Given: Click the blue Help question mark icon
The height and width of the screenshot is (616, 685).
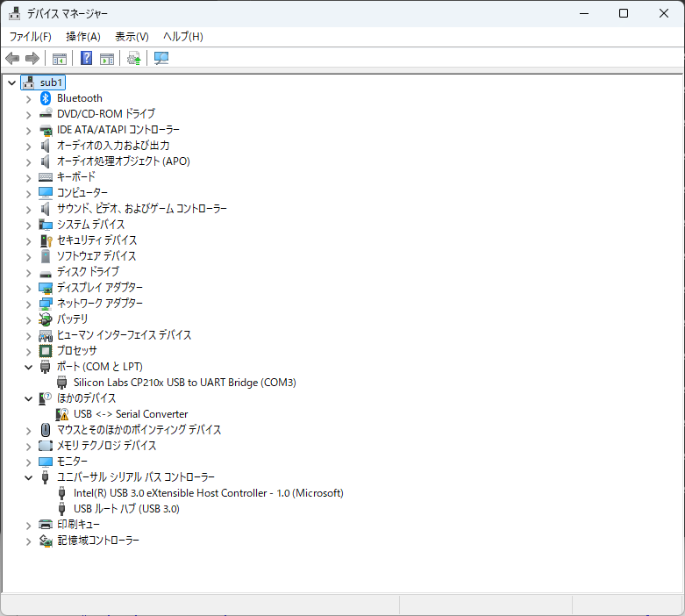Looking at the screenshot, I should (x=86, y=59).
